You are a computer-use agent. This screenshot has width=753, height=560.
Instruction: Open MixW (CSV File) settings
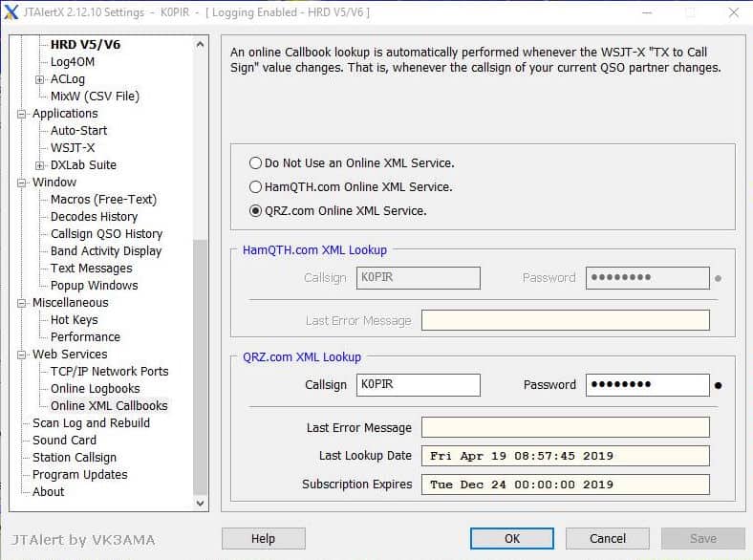[96, 97]
